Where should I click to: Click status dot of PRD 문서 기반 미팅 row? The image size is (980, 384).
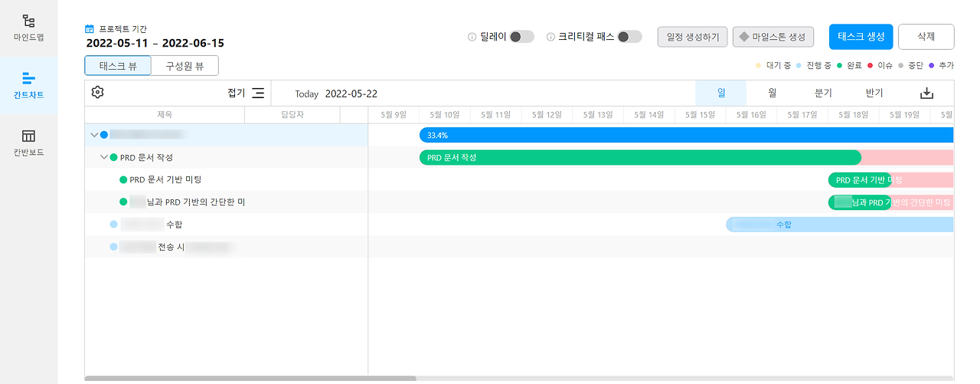point(123,180)
